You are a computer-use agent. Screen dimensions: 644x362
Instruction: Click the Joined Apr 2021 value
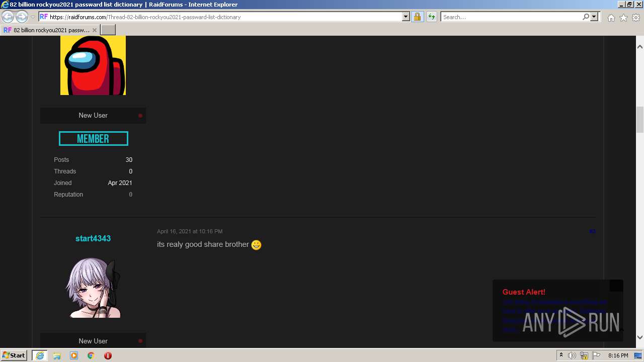120,183
